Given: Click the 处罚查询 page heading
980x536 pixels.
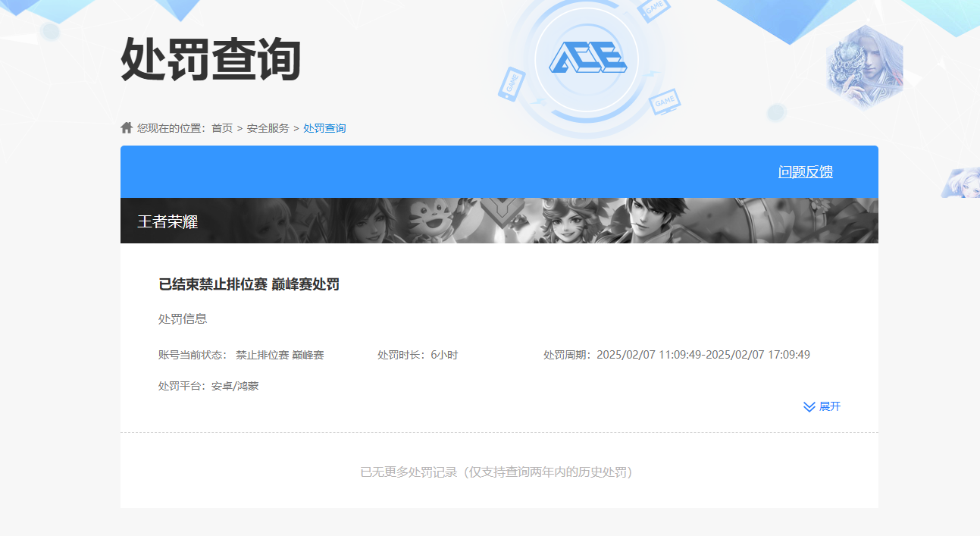Looking at the screenshot, I should tap(211, 58).
